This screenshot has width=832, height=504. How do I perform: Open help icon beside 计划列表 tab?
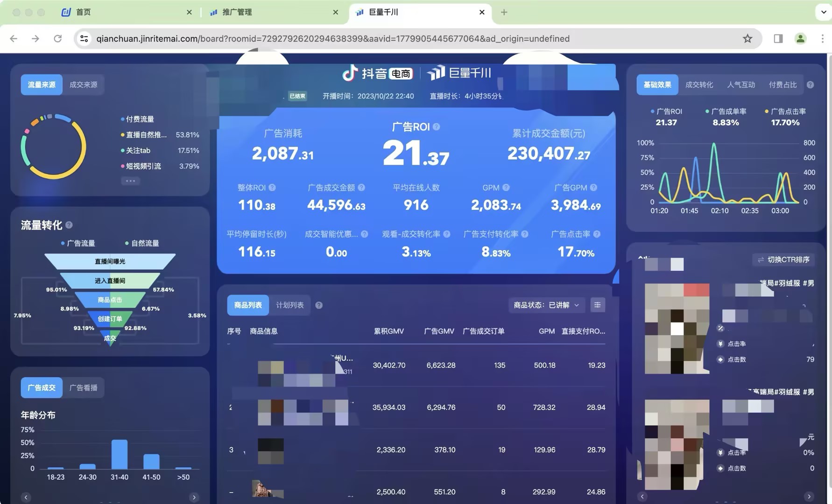319,305
